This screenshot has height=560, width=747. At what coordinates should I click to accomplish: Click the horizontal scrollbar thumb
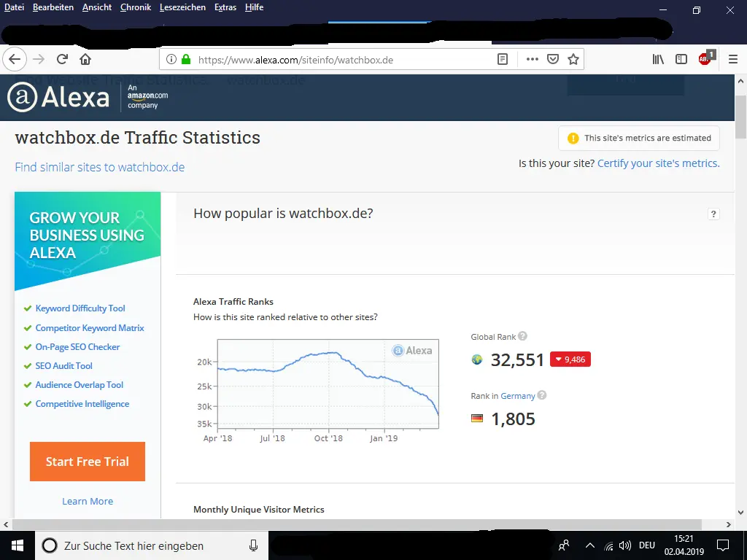point(357,524)
